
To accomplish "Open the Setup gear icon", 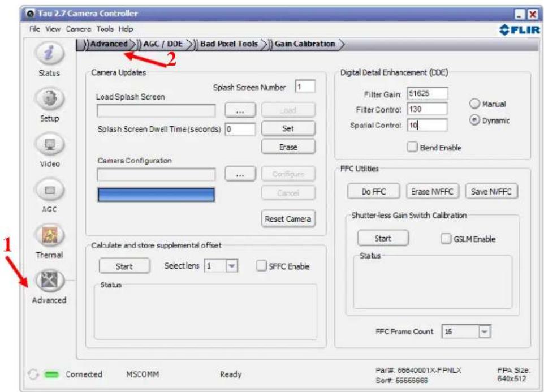I will click(49, 98).
